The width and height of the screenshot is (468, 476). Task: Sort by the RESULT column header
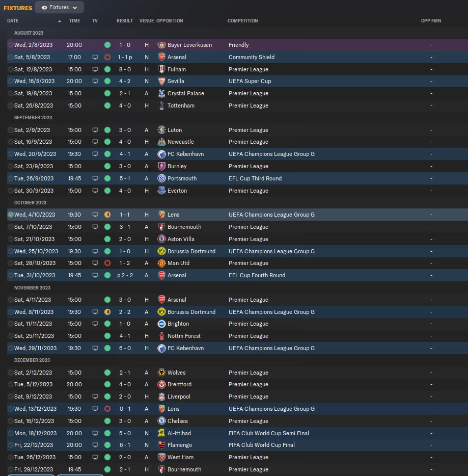125,21
